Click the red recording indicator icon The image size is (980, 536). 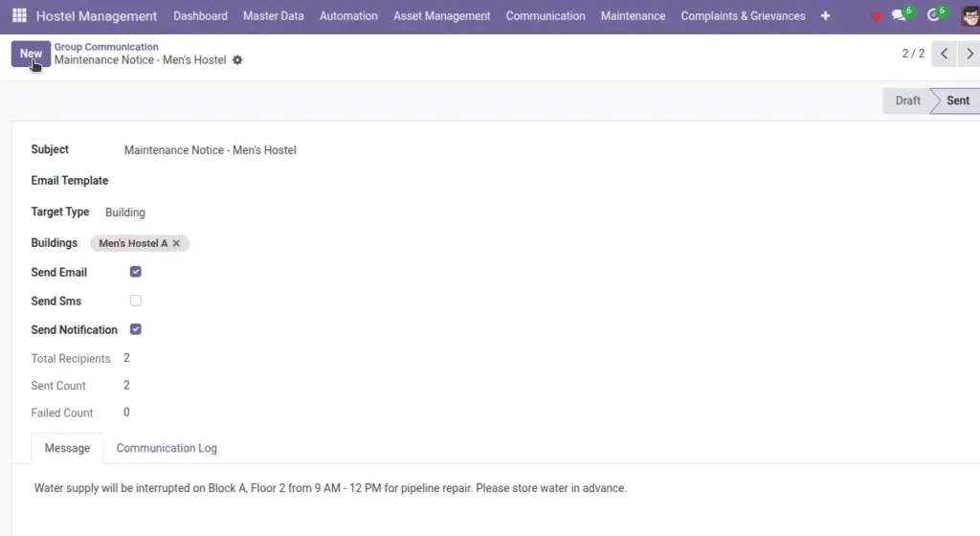(x=877, y=16)
